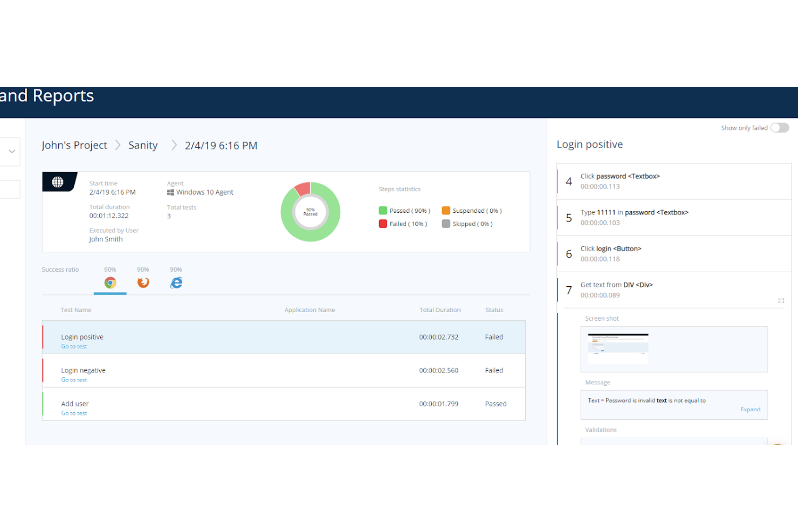Collapse step 7 Get text details
This screenshot has height=532, width=798.
tap(616, 285)
